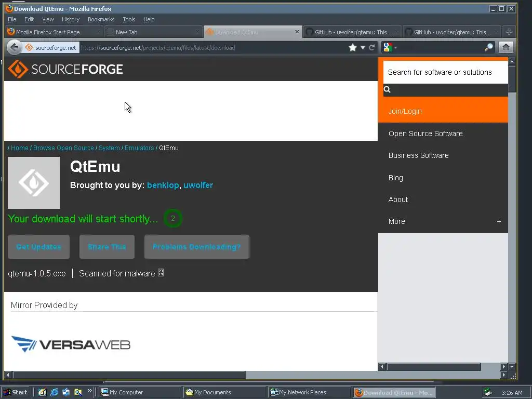This screenshot has height=399, width=532.
Task: Click the SourceForge sidebar search magnifier
Action: pyautogui.click(x=387, y=89)
